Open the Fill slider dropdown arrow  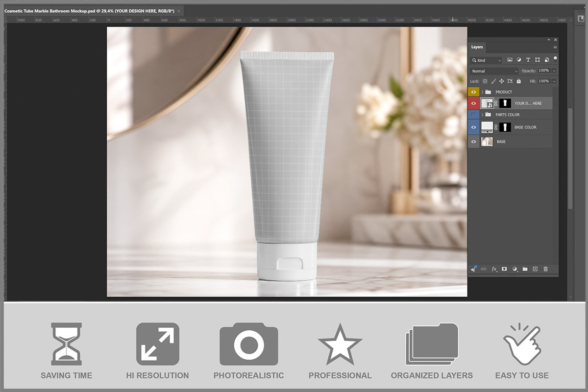[554, 81]
